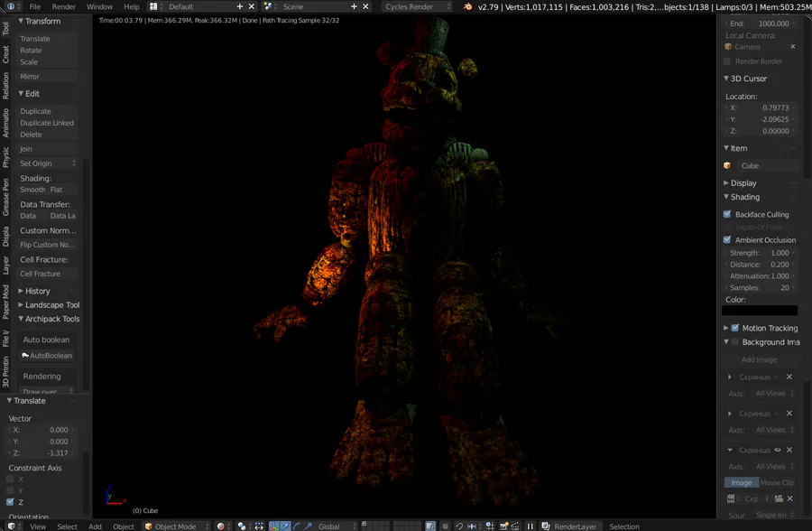
Task: Select the scale manipulator icon
Action: coord(309,526)
